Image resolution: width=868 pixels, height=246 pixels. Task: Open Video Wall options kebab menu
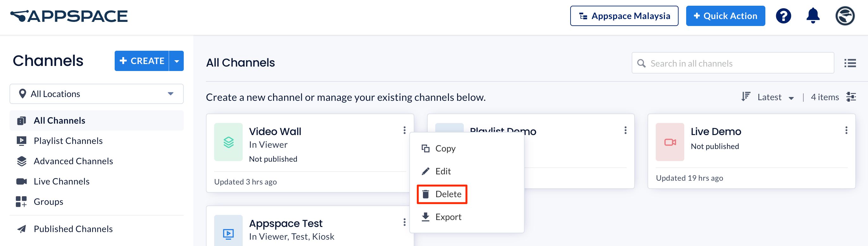(404, 130)
